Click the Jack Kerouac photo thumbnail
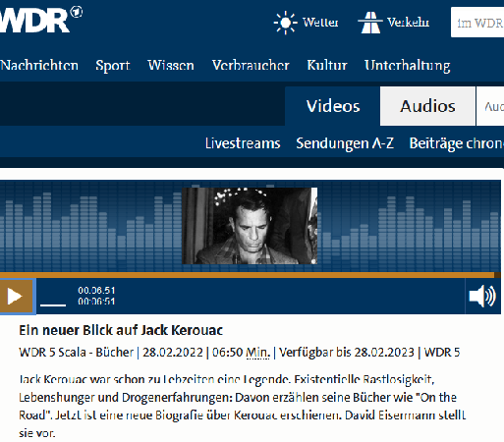 point(250,226)
